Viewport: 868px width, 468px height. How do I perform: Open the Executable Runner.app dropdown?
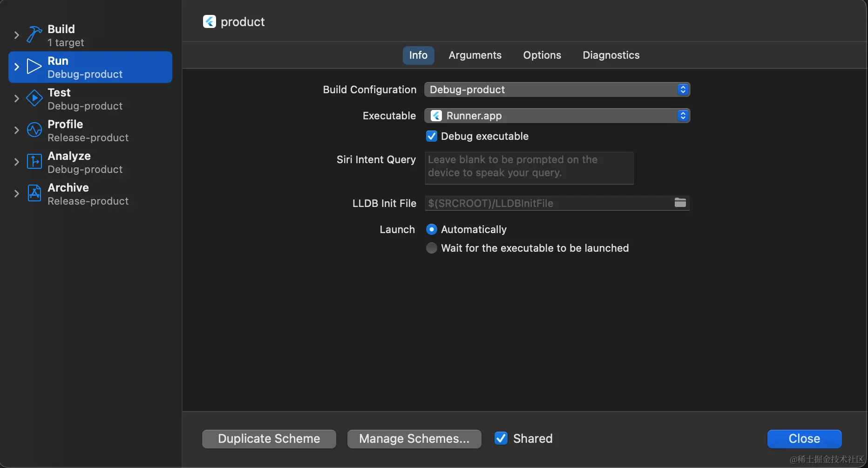(x=557, y=116)
